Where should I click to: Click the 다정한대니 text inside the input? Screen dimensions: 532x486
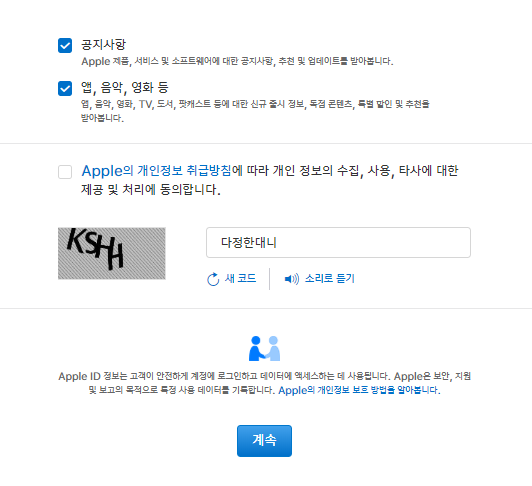pos(249,242)
